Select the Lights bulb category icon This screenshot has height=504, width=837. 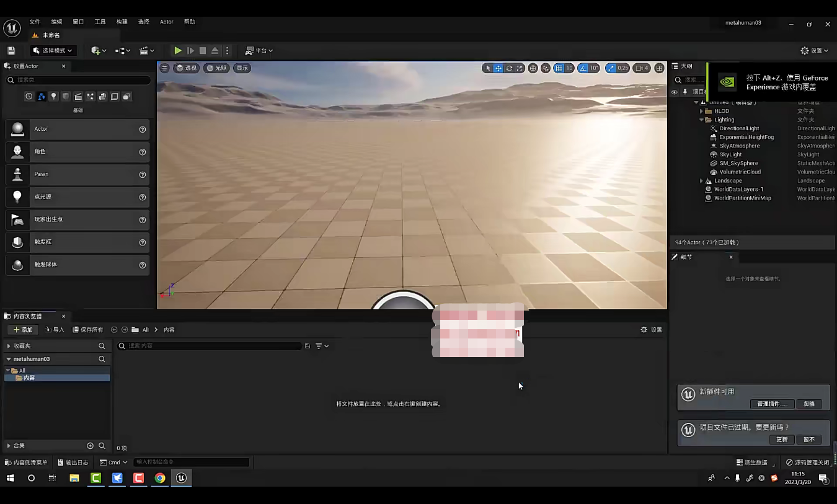coord(54,97)
